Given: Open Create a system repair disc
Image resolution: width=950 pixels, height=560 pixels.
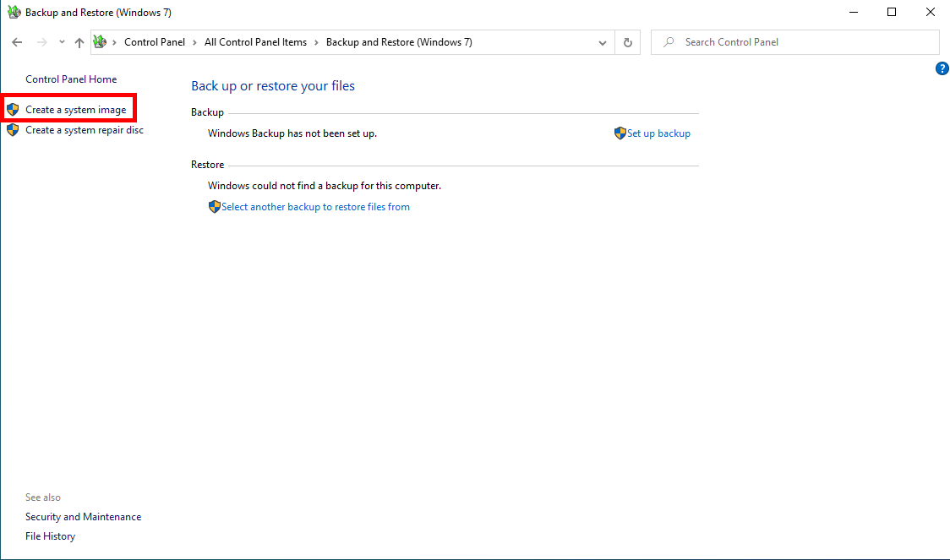Looking at the screenshot, I should pos(85,130).
